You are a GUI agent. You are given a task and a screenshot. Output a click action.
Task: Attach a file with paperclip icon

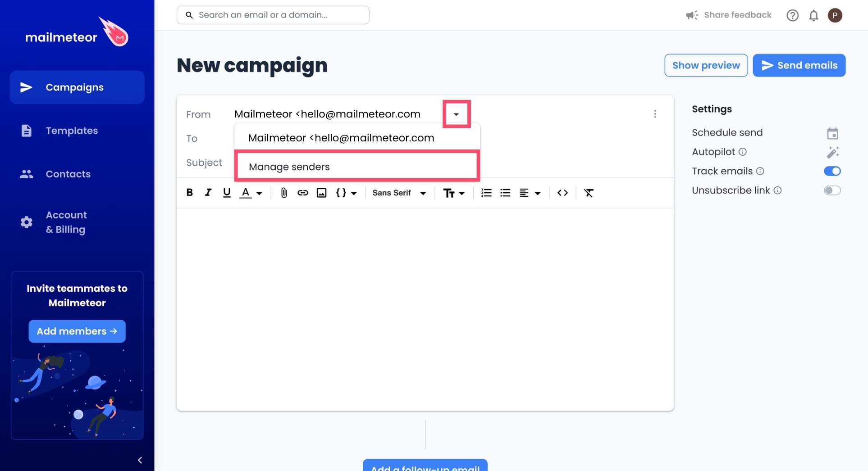coord(284,193)
